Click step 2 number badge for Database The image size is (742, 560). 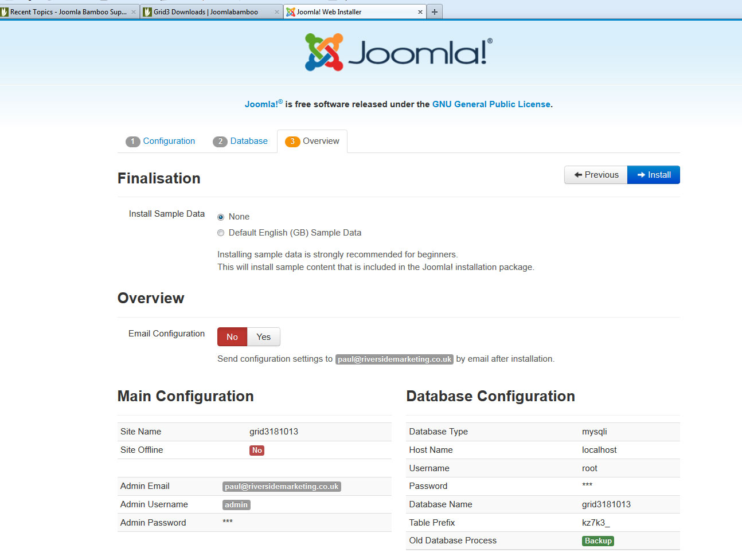[x=220, y=142]
